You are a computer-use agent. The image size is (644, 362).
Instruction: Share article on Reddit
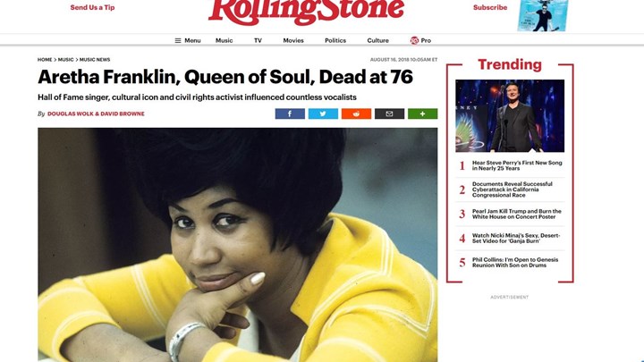pyautogui.click(x=356, y=114)
